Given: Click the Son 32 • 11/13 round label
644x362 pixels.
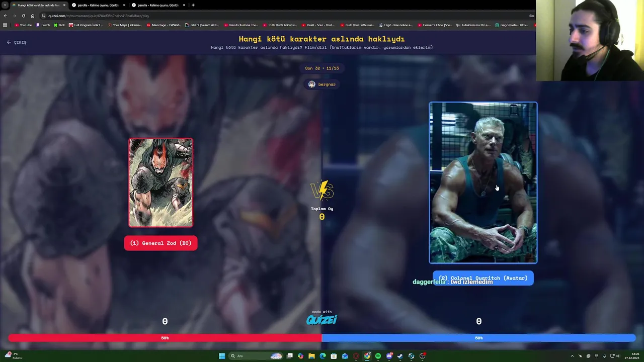Looking at the screenshot, I should (322, 68).
